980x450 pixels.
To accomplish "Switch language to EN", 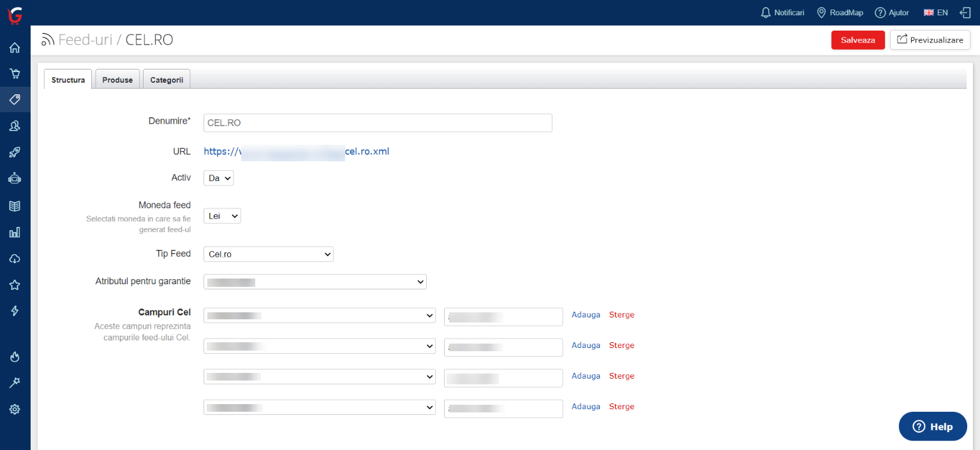I will click(x=936, y=13).
